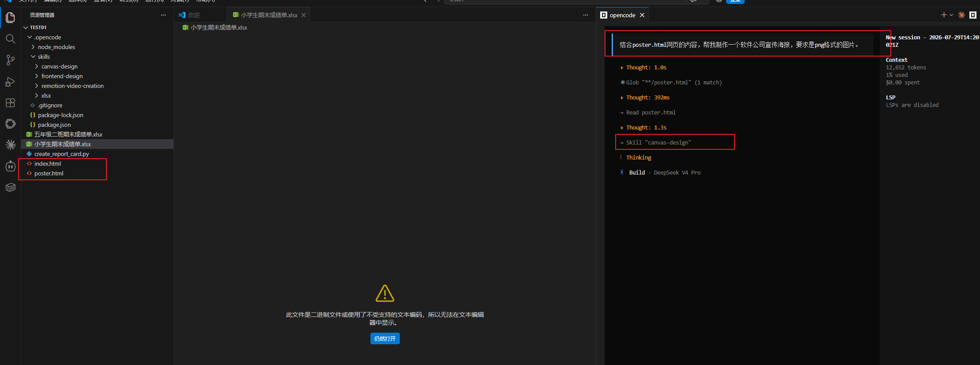
Task: Click the plus new session icon
Action: click(944, 15)
